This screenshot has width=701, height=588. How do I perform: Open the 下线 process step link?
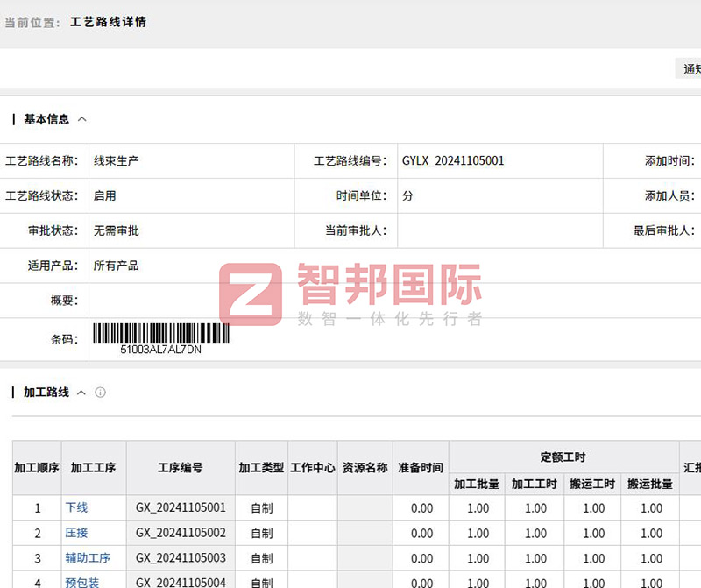point(78,508)
